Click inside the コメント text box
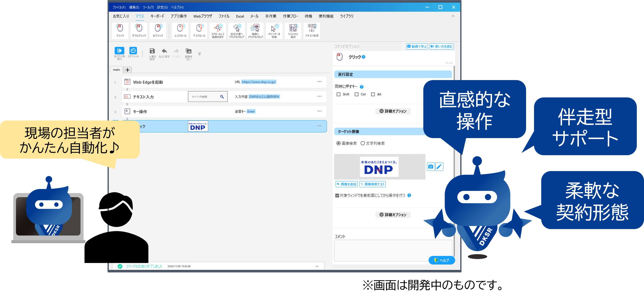This screenshot has width=644, height=298. (393, 250)
